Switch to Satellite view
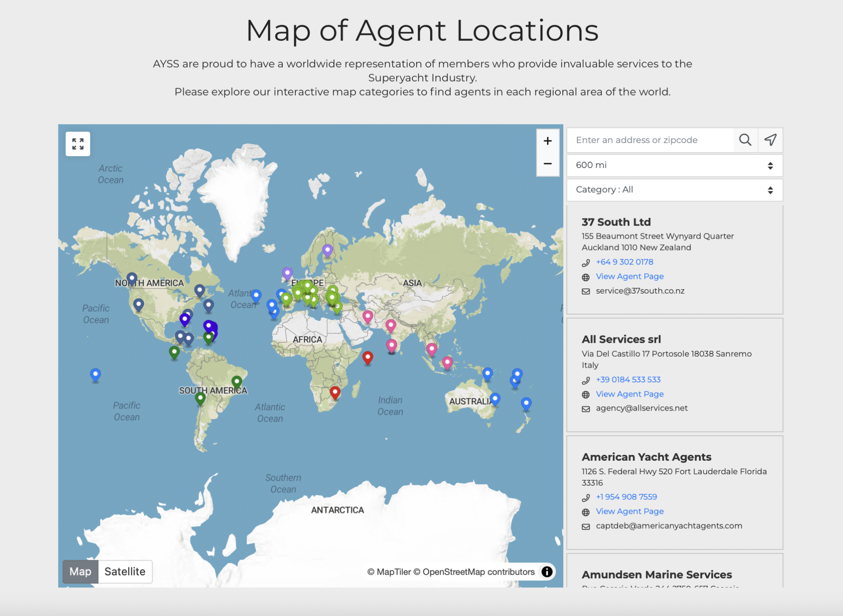 click(x=125, y=571)
